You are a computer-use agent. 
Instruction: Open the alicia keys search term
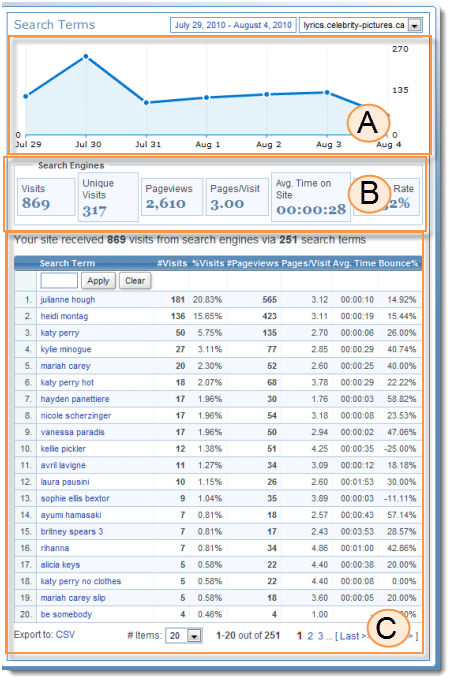point(60,565)
